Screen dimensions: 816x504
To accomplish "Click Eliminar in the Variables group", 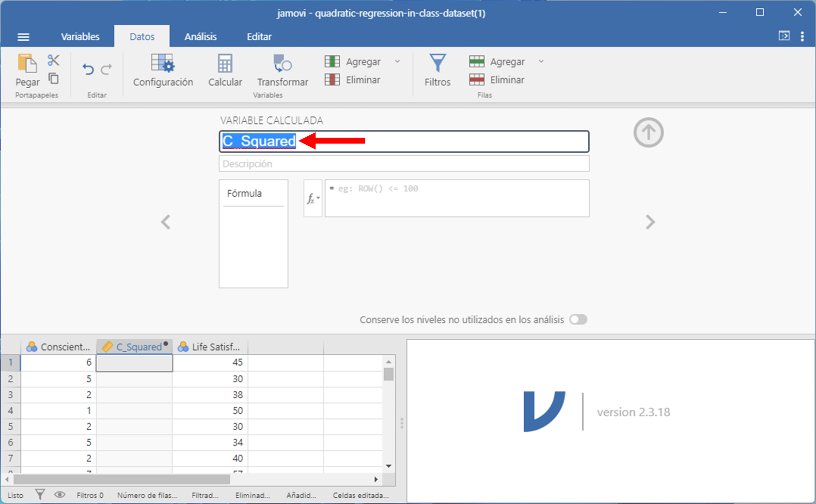I will (x=353, y=80).
